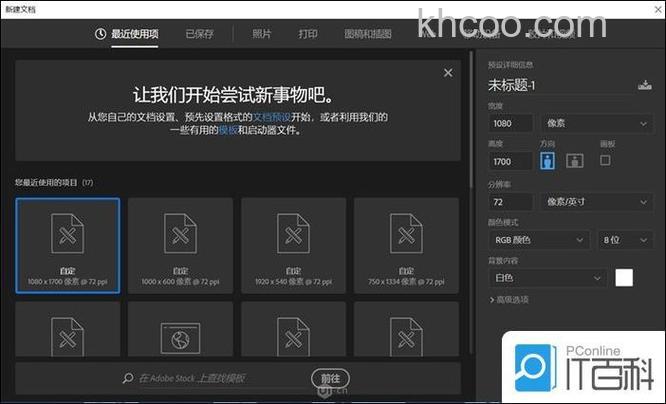Expand 高级选项 advanced options
This screenshot has height=404, width=666.
click(x=509, y=299)
